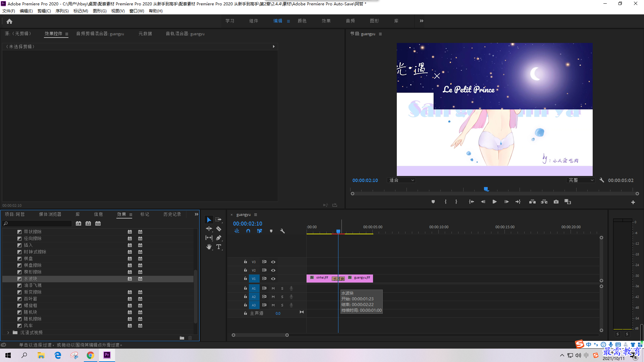Select the 水波块 effect row
Image resolution: width=644 pixels, height=362 pixels.
coord(98,279)
